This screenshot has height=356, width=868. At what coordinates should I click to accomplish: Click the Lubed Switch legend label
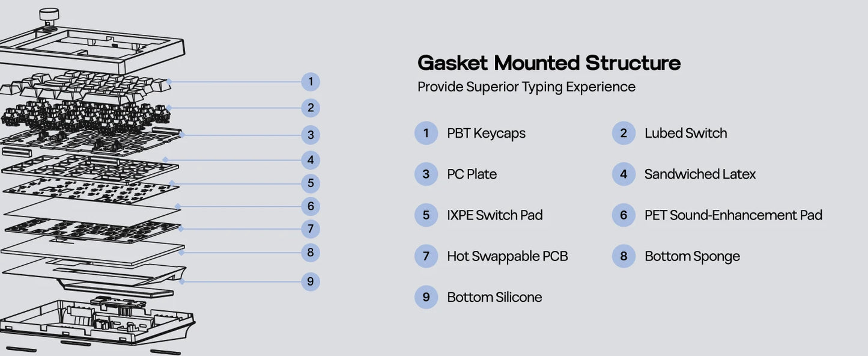pos(685,133)
